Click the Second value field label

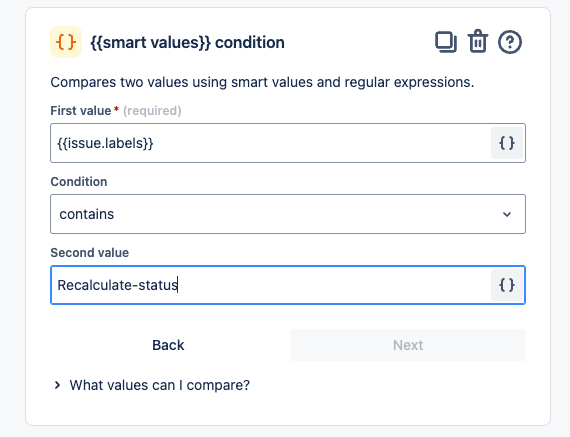pos(90,253)
